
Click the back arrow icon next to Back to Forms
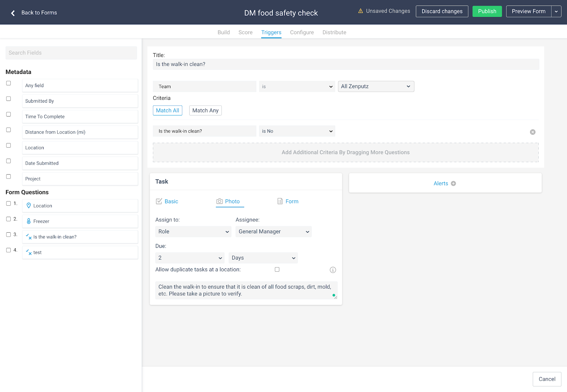click(x=13, y=13)
